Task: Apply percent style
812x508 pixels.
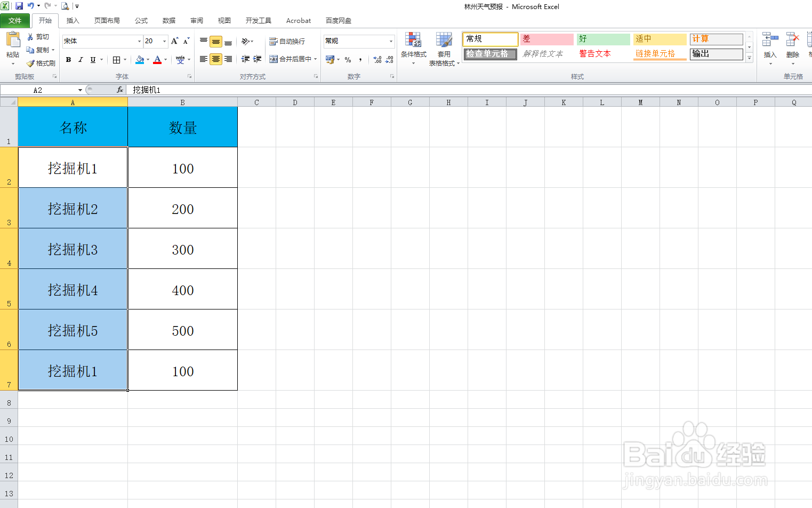Action: (x=348, y=60)
